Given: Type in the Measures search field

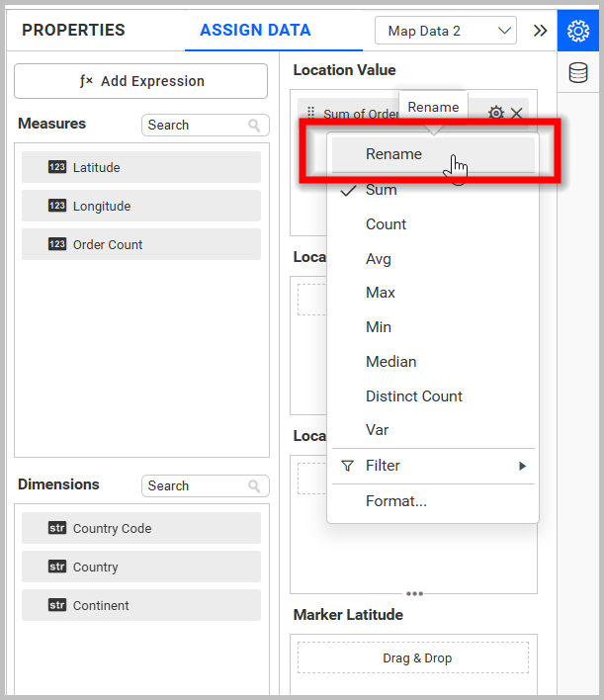Looking at the screenshot, I should tap(195, 126).
